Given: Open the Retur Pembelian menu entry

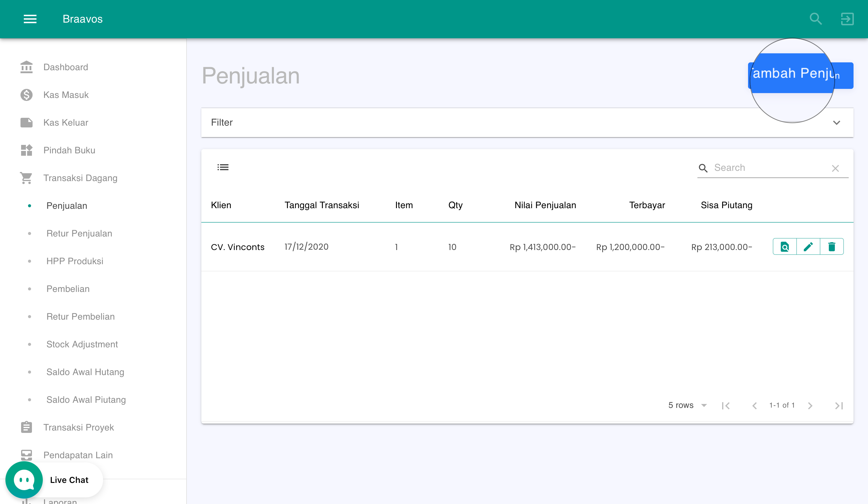Looking at the screenshot, I should click(x=80, y=316).
